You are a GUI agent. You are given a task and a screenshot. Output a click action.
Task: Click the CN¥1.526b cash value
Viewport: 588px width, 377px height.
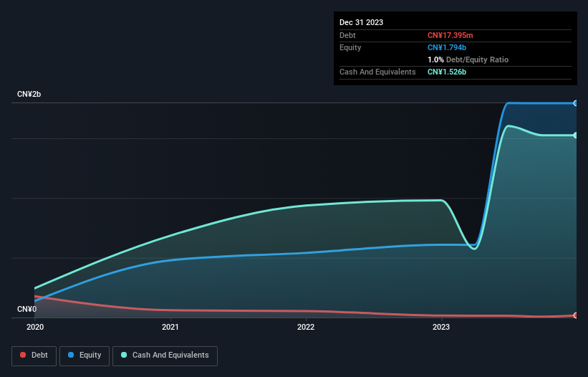pyautogui.click(x=447, y=72)
